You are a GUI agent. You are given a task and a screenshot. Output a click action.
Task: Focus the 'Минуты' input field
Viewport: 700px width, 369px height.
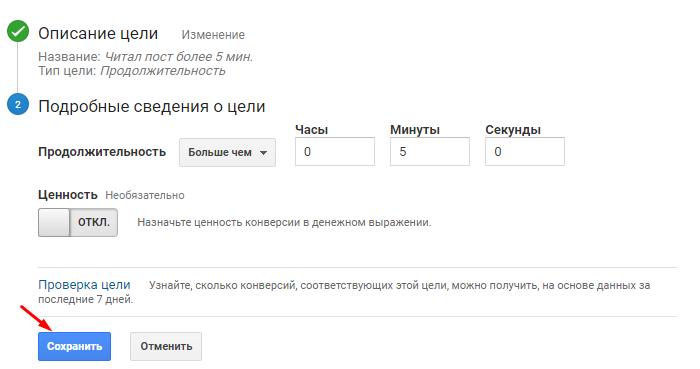[430, 152]
